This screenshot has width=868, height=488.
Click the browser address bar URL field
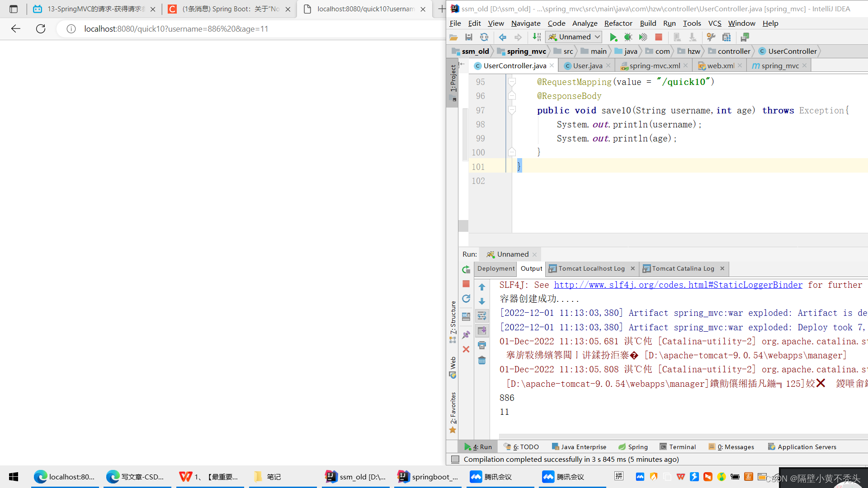[176, 29]
